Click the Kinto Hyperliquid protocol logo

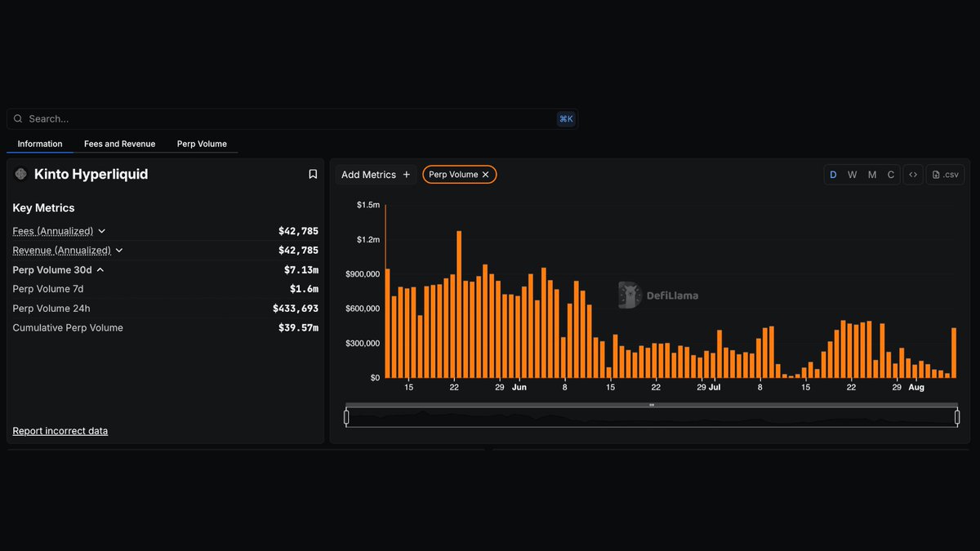[x=21, y=174]
